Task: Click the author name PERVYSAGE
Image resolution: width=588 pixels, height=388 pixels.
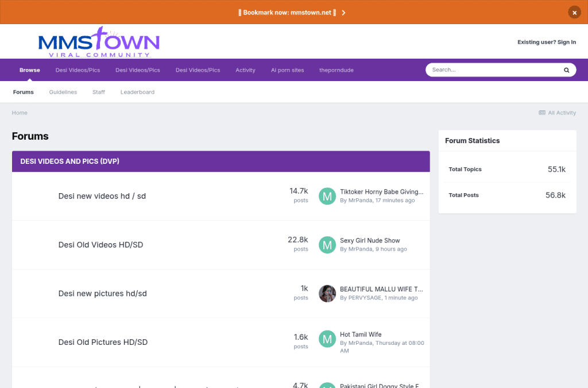Action: (365, 298)
